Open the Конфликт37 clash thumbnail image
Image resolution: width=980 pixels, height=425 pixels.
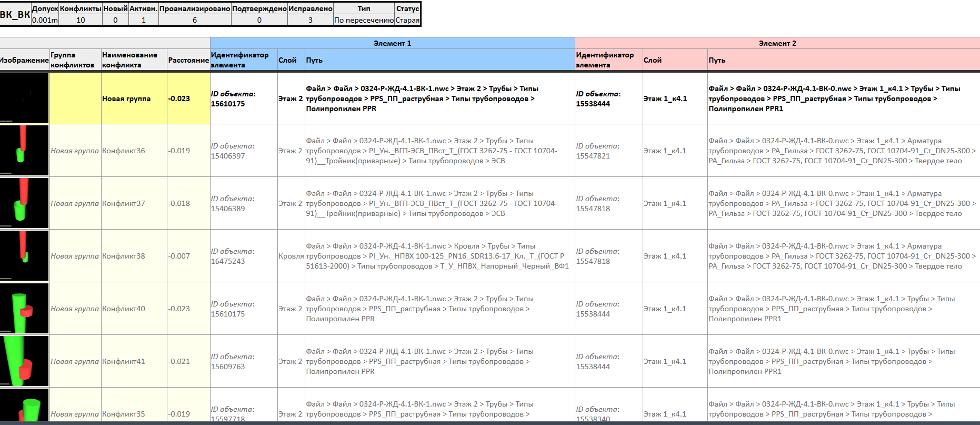pos(24,203)
